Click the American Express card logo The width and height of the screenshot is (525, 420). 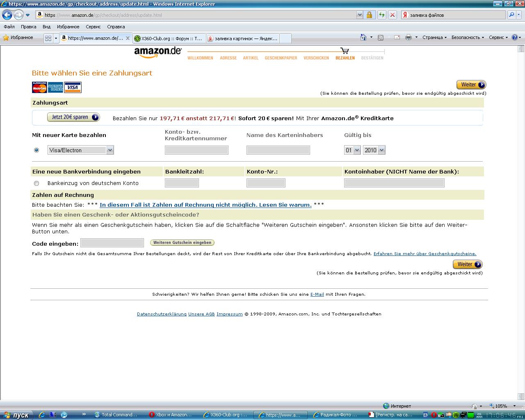pos(55,87)
